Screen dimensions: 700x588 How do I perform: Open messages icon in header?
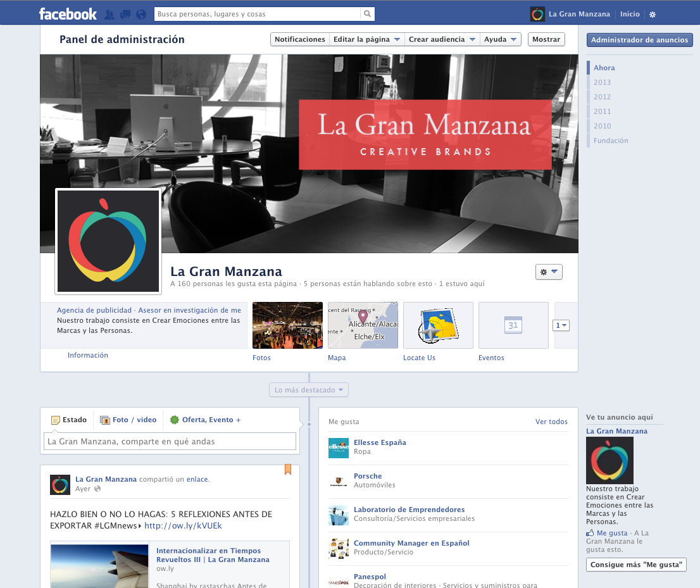(x=125, y=14)
